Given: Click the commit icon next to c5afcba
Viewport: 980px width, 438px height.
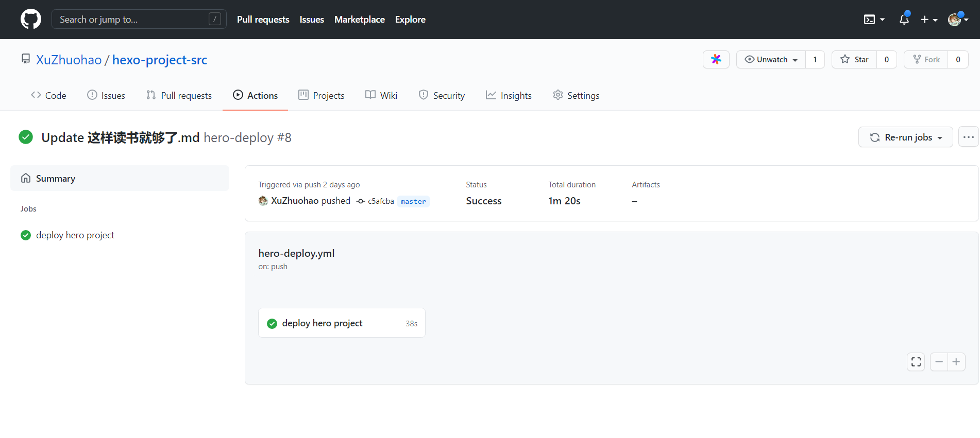Looking at the screenshot, I should pos(361,201).
